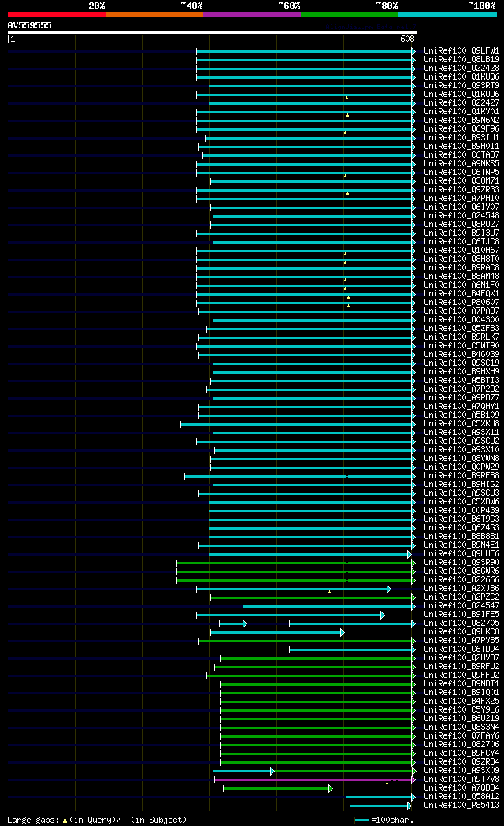The height and width of the screenshot is (826, 504).
Task: Click the cyan alignment bar for UniRef100_P85413
Action: pos(380,806)
